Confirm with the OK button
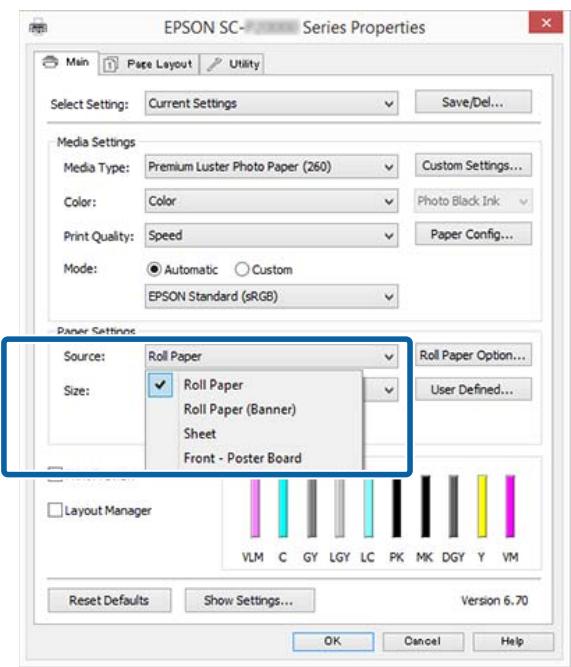This screenshot has height=667, width=571. tap(333, 641)
